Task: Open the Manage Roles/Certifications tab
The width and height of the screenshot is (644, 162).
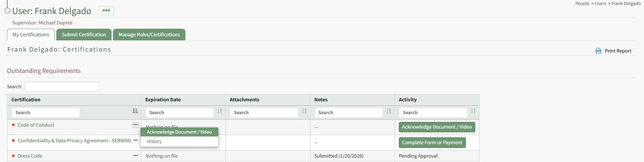Action: point(149,35)
